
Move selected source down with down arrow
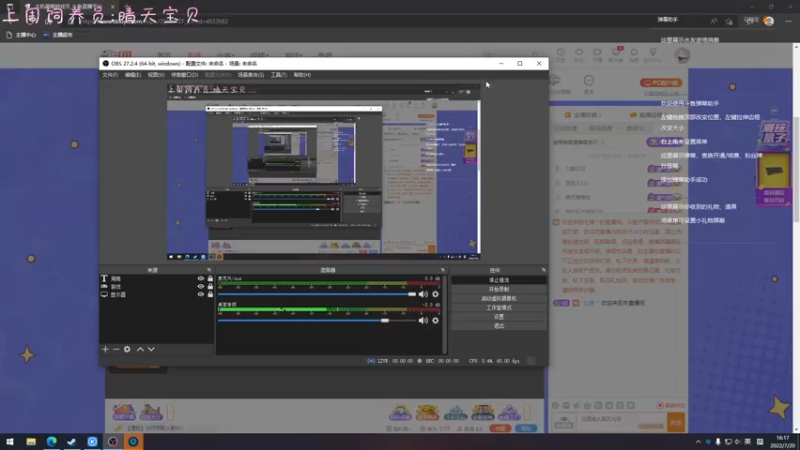click(x=151, y=349)
